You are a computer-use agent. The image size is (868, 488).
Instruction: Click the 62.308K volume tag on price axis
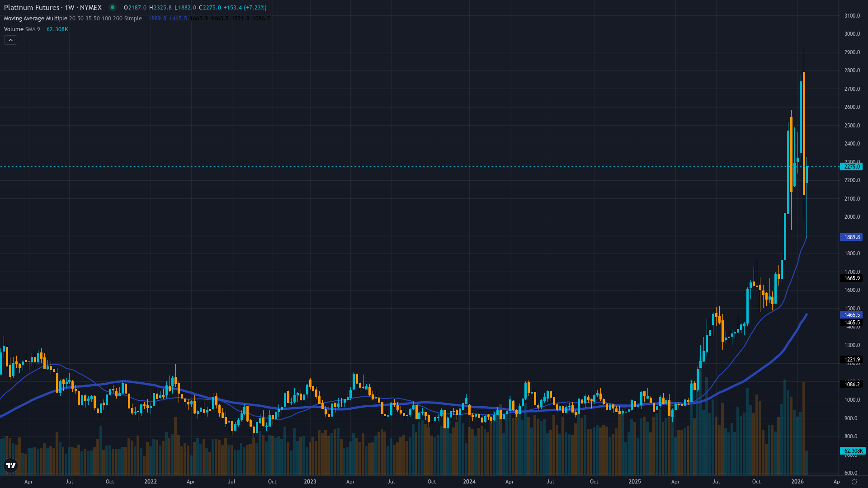tap(853, 451)
